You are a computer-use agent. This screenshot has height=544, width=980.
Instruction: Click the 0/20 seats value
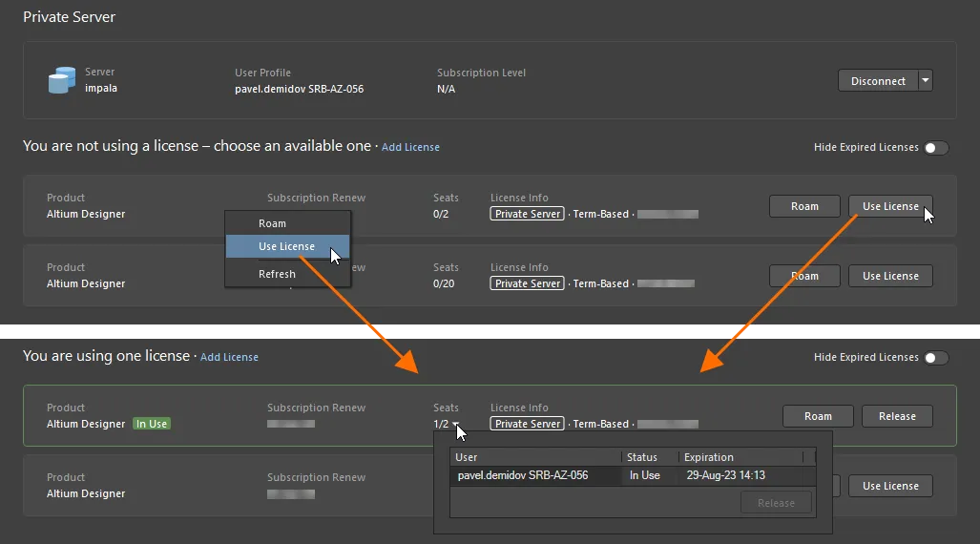(444, 283)
